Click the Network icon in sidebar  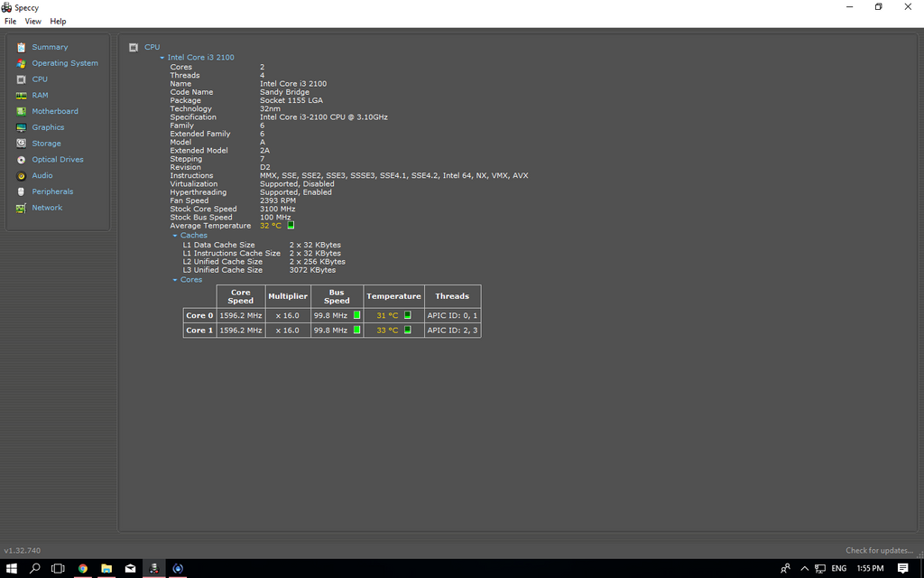click(x=22, y=208)
